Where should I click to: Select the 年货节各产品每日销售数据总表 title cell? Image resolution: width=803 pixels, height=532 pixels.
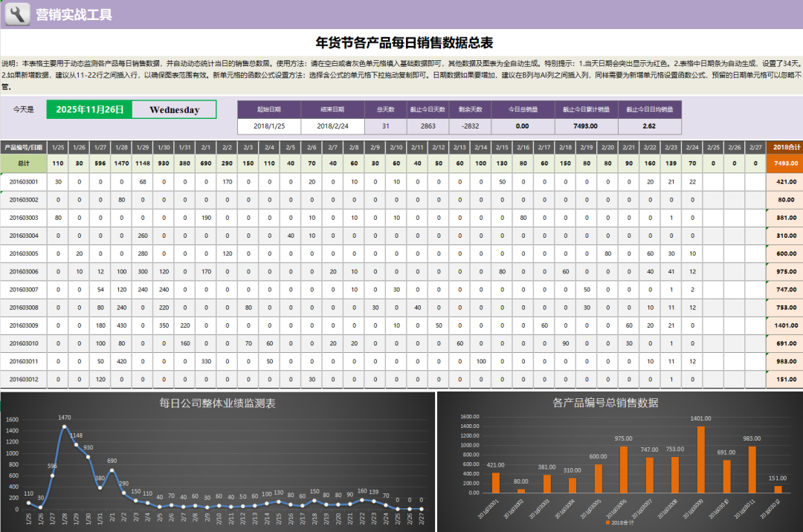pos(404,43)
